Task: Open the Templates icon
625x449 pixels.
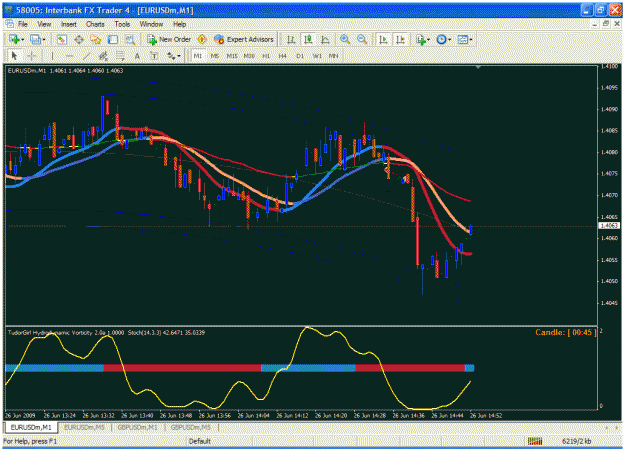Action: point(462,39)
